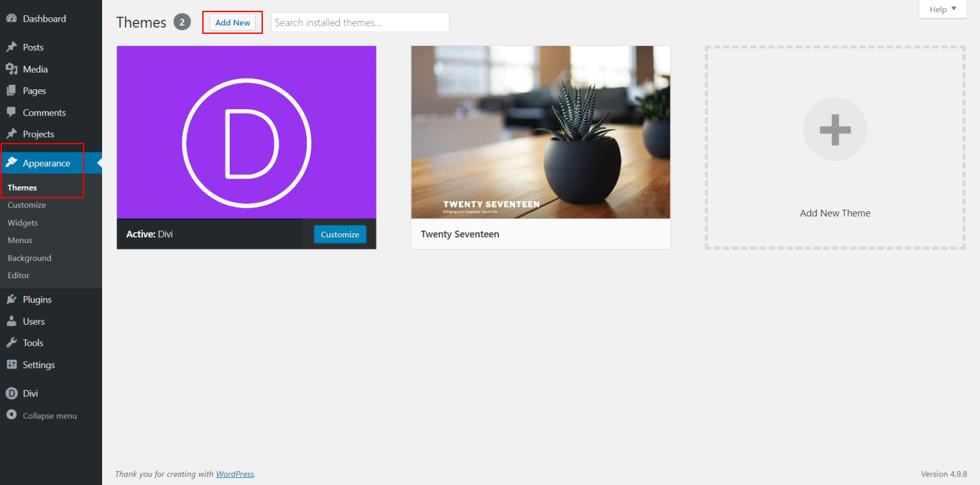Image resolution: width=980 pixels, height=485 pixels.
Task: Go to Media library menu
Action: [x=51, y=69]
